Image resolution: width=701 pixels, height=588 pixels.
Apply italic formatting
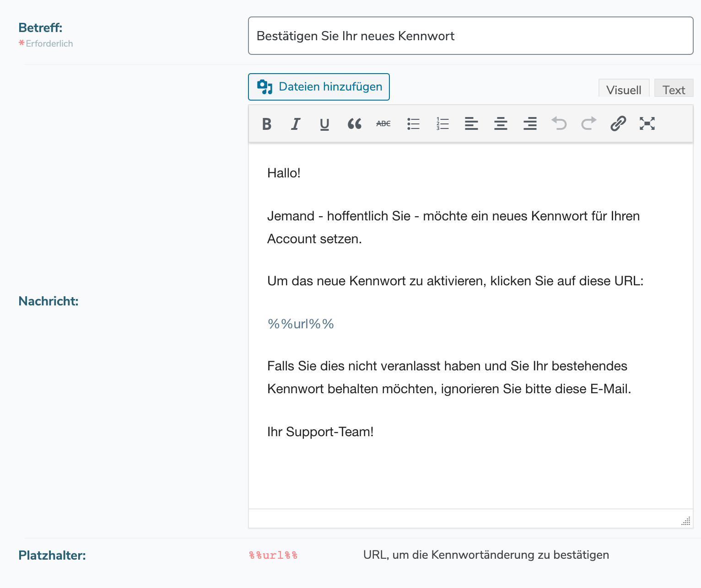click(x=295, y=123)
